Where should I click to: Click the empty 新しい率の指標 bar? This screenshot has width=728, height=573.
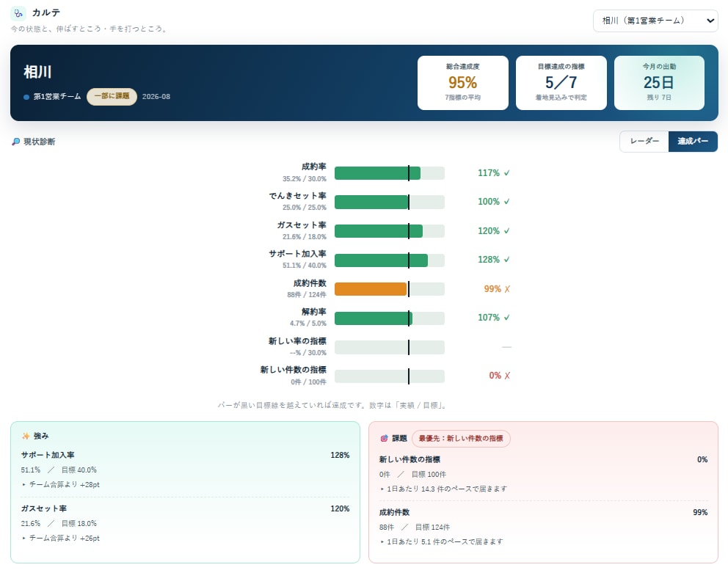pyautogui.click(x=389, y=347)
